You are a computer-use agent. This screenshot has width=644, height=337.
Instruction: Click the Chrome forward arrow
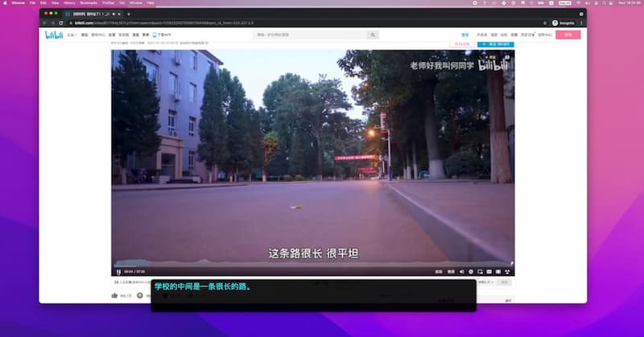(53, 23)
